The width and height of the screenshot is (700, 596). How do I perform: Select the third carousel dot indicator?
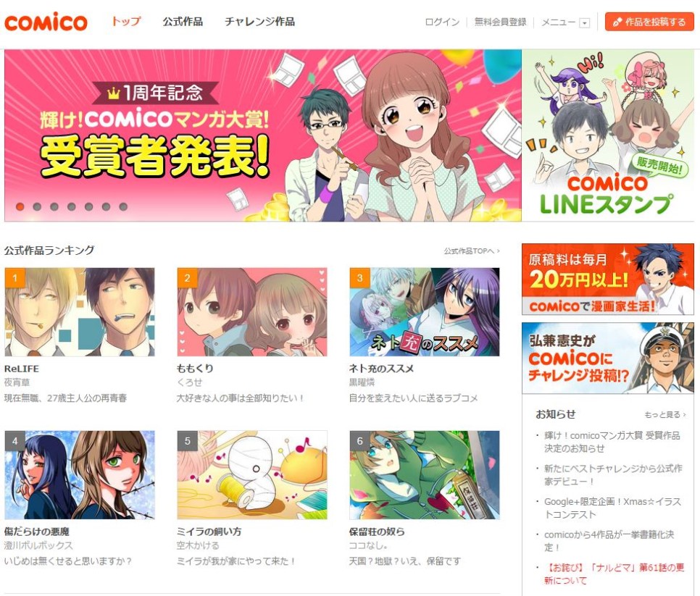(x=54, y=206)
